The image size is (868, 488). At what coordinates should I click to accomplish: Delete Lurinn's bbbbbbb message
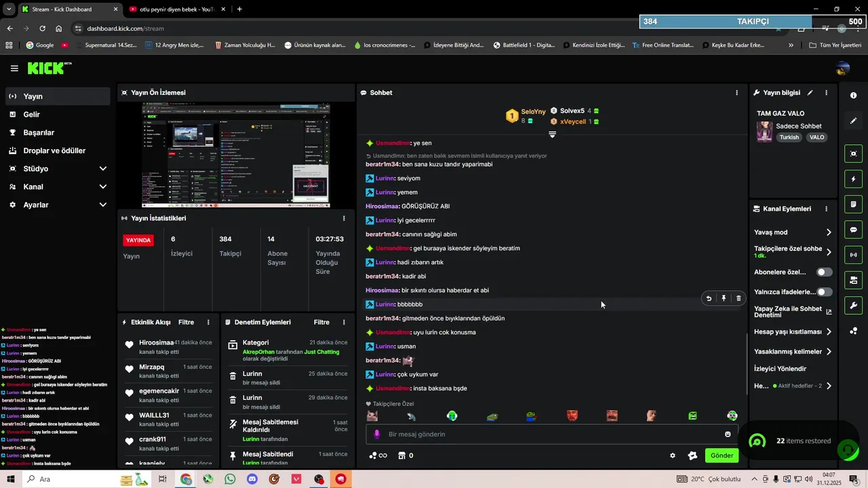coord(738,298)
